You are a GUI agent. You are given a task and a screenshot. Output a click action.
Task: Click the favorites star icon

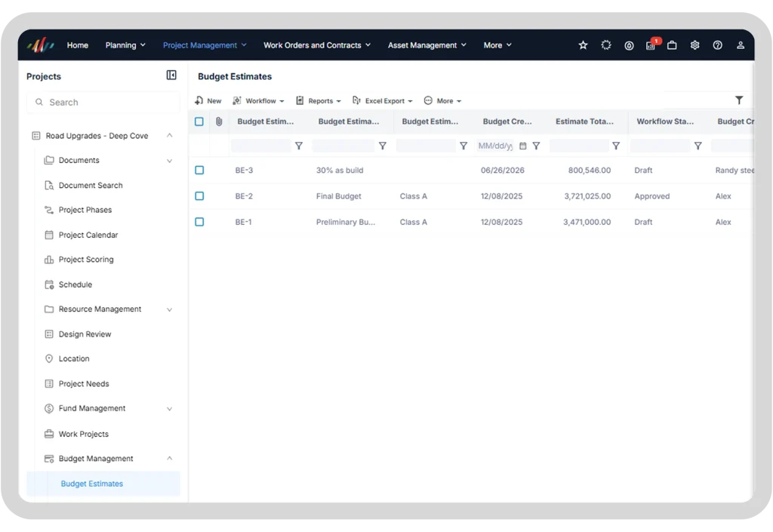584,45
